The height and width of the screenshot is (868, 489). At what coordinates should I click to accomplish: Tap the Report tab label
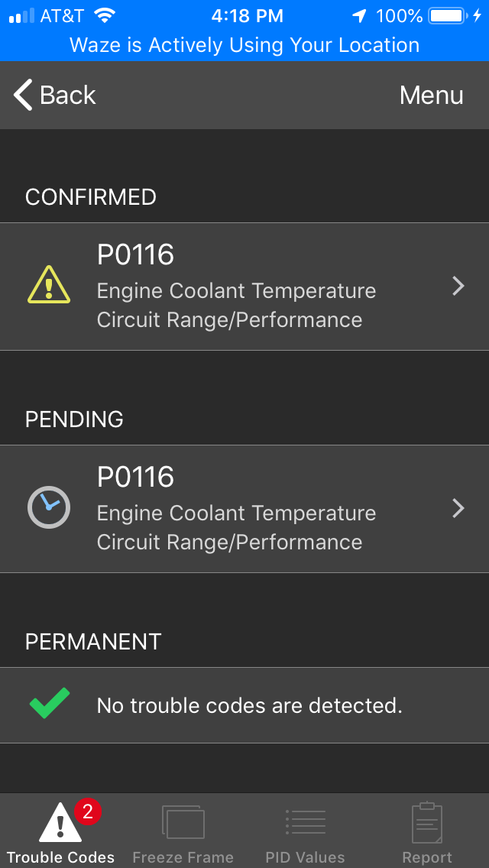[427, 857]
